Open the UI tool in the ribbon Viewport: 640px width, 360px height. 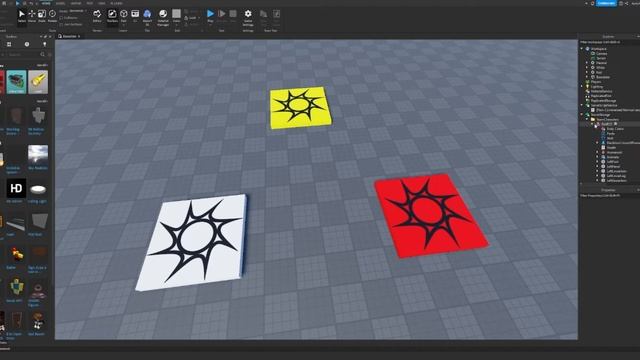(135, 16)
